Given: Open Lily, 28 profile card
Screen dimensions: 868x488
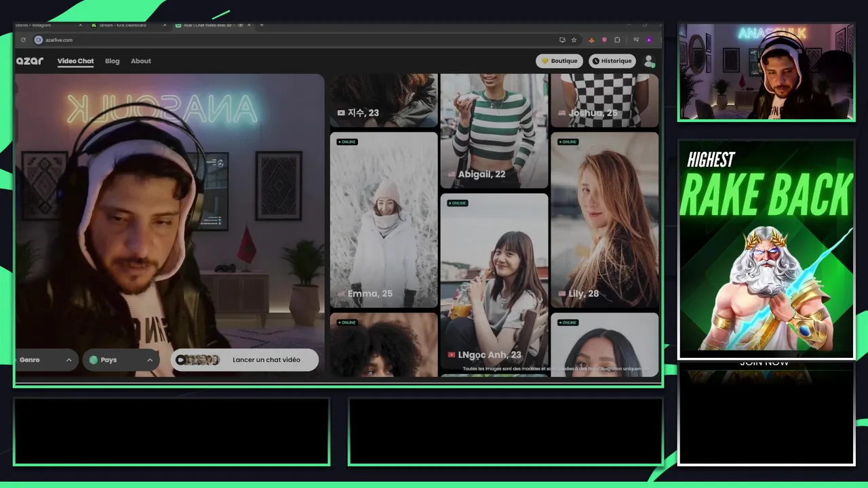Looking at the screenshot, I should pyautogui.click(x=604, y=220).
